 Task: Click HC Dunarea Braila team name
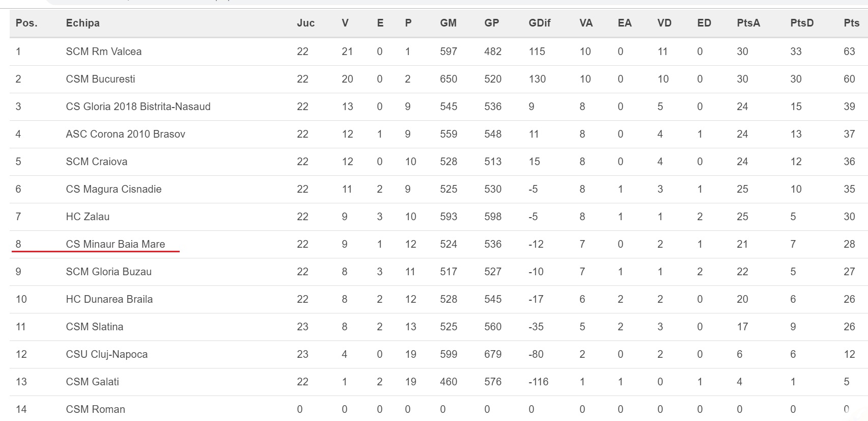click(x=109, y=299)
